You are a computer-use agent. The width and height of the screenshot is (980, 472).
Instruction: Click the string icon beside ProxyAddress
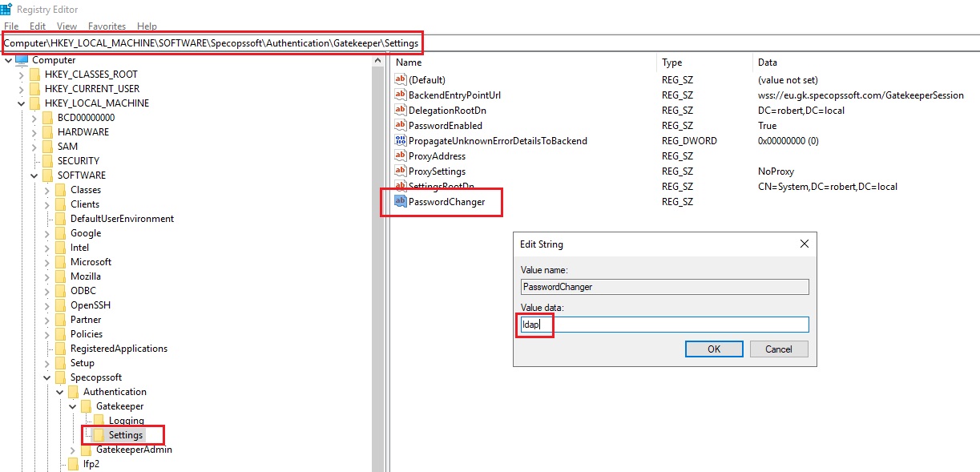pyautogui.click(x=401, y=156)
